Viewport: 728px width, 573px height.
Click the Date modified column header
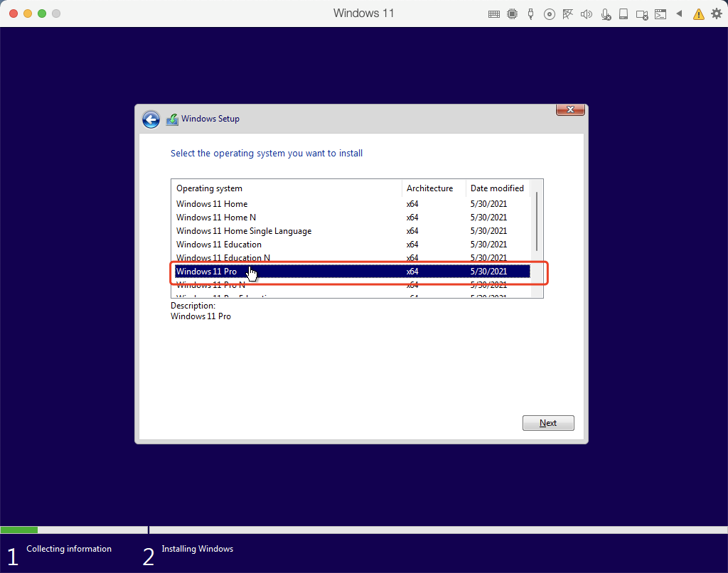(x=498, y=188)
